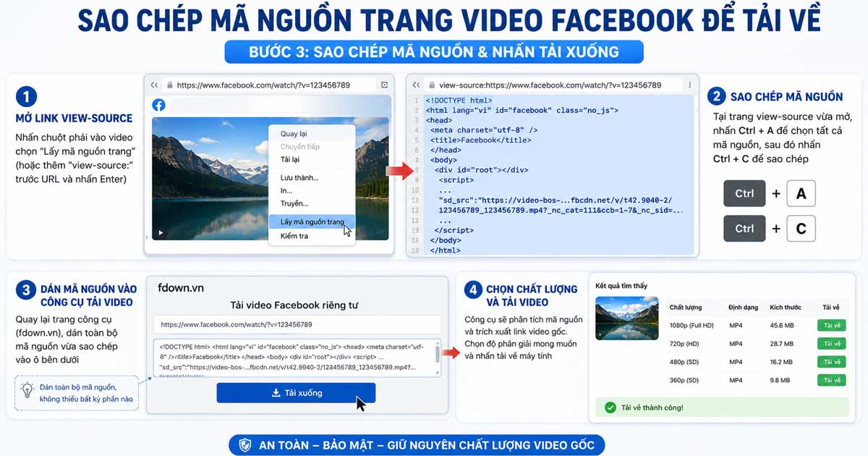Click the download arrow icon on Tải xuống
This screenshot has width=868, height=456.
[276, 393]
